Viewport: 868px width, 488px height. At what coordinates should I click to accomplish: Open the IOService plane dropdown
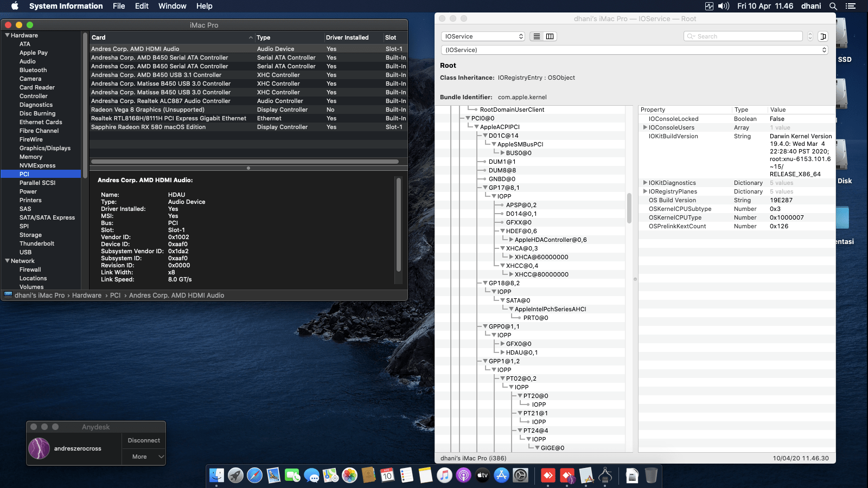point(483,36)
